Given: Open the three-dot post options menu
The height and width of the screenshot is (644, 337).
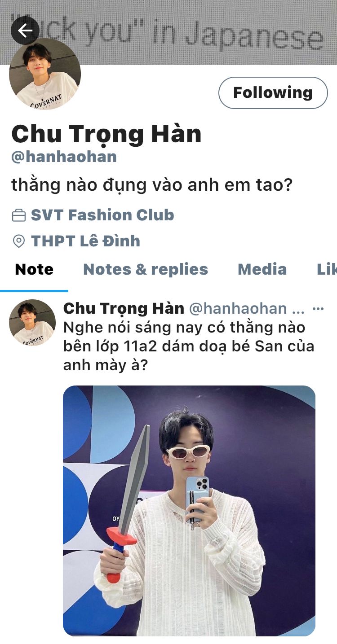Looking at the screenshot, I should click(x=318, y=309).
